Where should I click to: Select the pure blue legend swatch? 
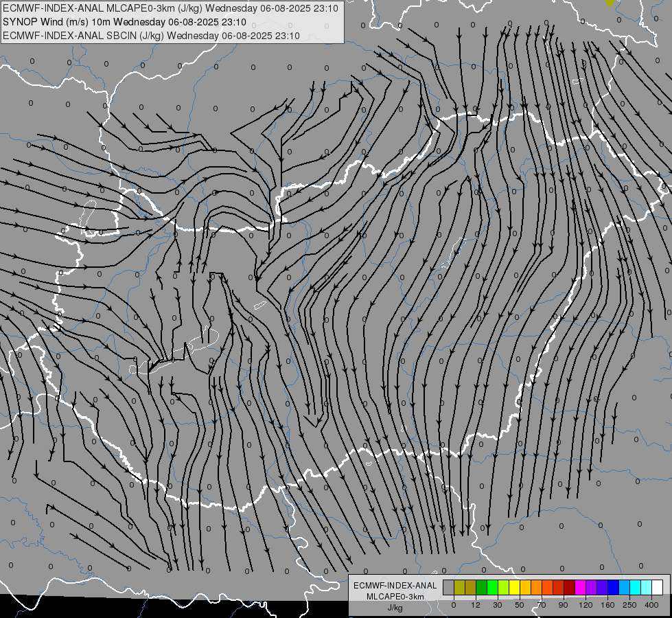click(x=614, y=587)
